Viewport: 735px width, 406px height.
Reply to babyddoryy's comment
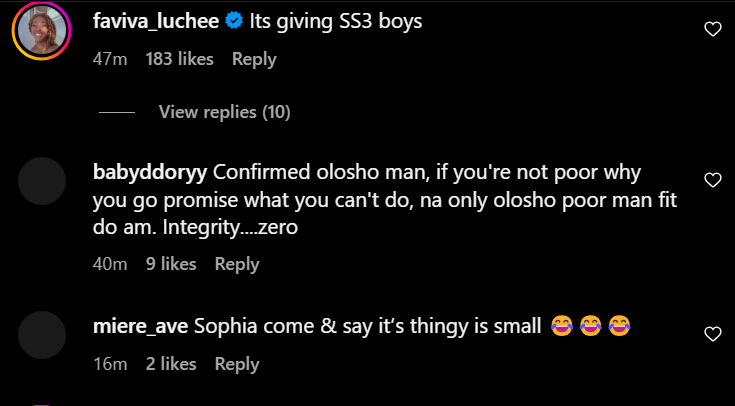237,264
